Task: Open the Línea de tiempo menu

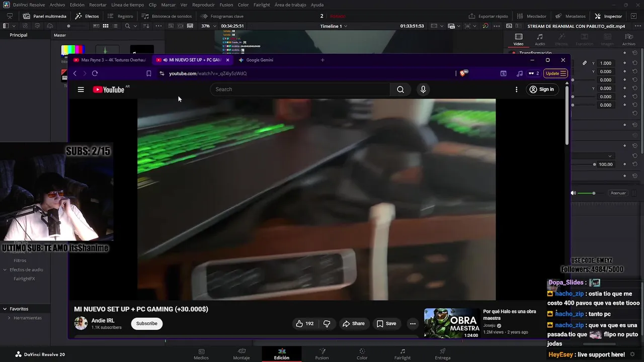Action: [x=127, y=5]
